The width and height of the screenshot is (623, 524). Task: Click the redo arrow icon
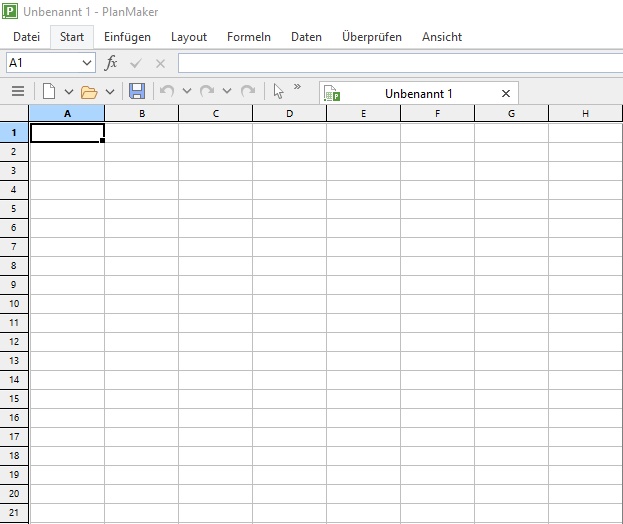click(x=207, y=92)
